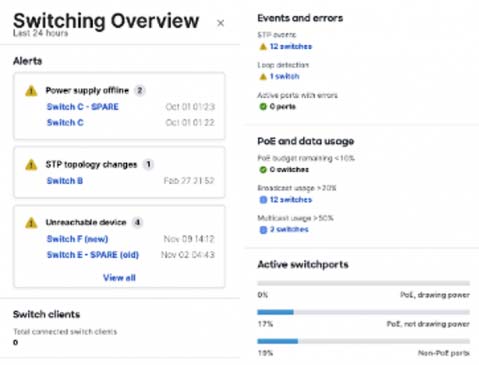The height and width of the screenshot is (365, 479).
Task: Click the green check icon beside 0 switches
Action: click(263, 170)
